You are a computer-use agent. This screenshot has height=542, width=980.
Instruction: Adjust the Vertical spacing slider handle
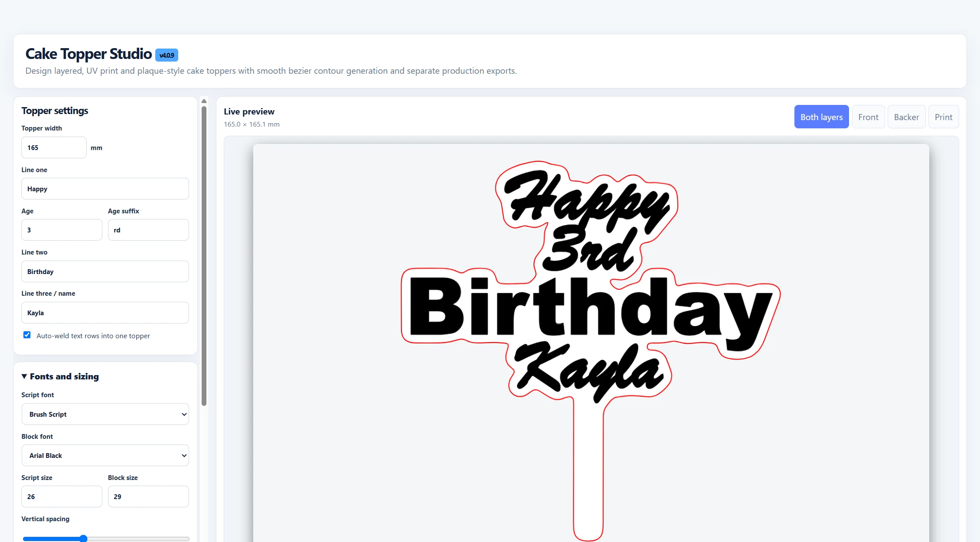coord(83,539)
